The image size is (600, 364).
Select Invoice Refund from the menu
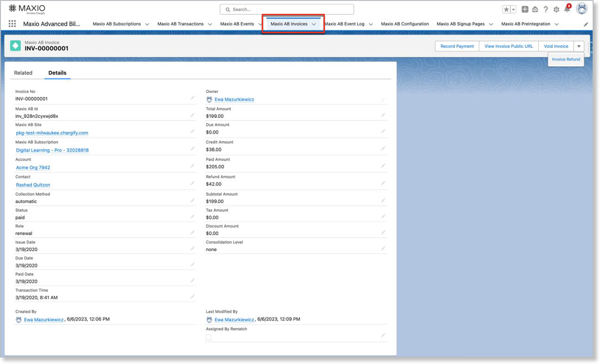(565, 59)
